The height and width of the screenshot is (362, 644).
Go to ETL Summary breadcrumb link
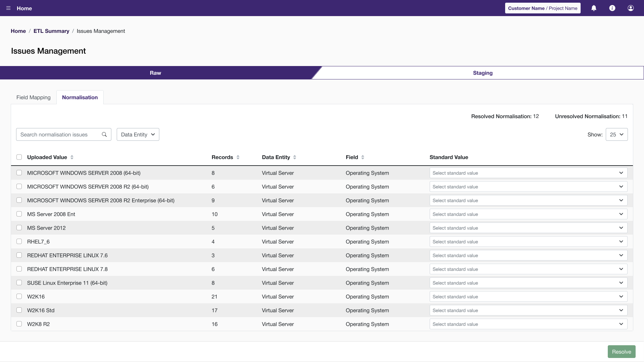click(51, 31)
